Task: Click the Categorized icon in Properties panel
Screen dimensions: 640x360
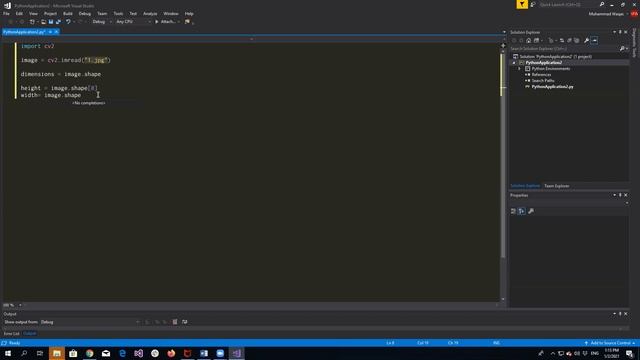Action: pyautogui.click(x=513, y=211)
